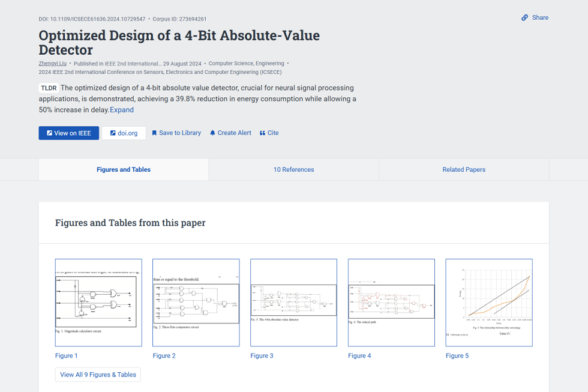588x392 pixels.
Task: Select the Figures and Tables tab
Action: tap(124, 170)
